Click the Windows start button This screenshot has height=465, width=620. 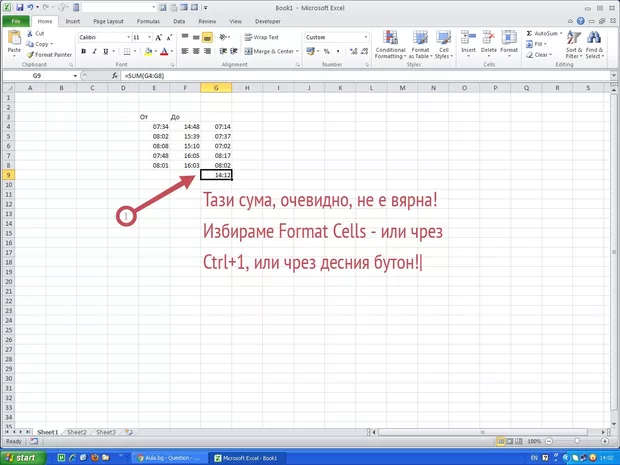(x=22, y=458)
